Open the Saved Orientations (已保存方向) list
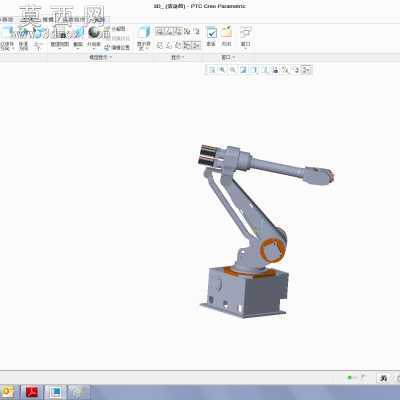The width and height of the screenshot is (400, 400). pos(7,39)
